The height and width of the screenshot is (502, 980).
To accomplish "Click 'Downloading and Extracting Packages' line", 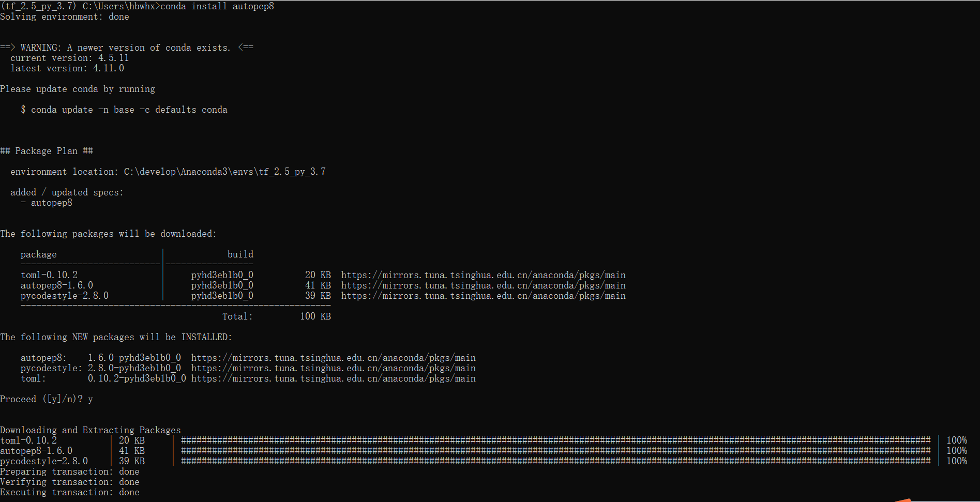I will click(x=91, y=430).
